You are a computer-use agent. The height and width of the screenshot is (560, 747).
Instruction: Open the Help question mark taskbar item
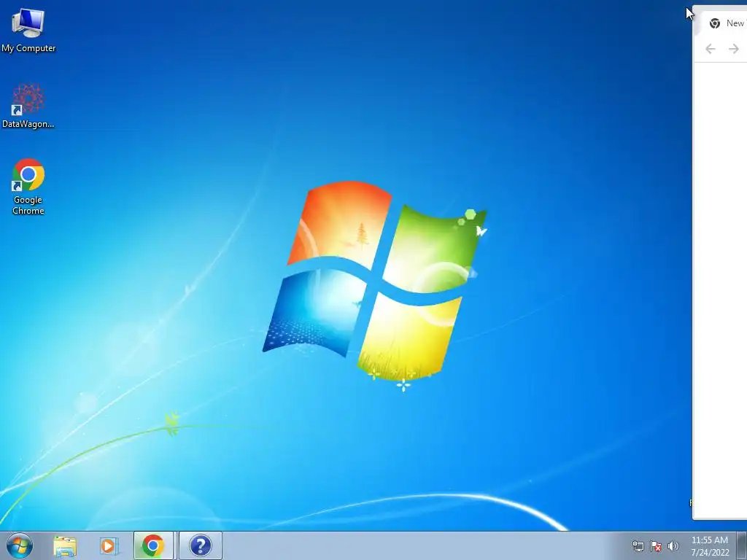[200, 545]
